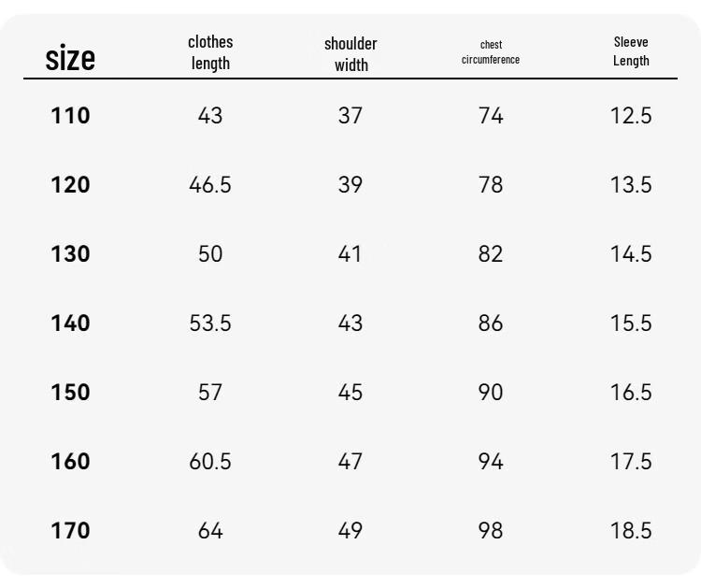Screen dimensions: 701x588
Task: Select size 130 row label
Action: pyautogui.click(x=70, y=254)
